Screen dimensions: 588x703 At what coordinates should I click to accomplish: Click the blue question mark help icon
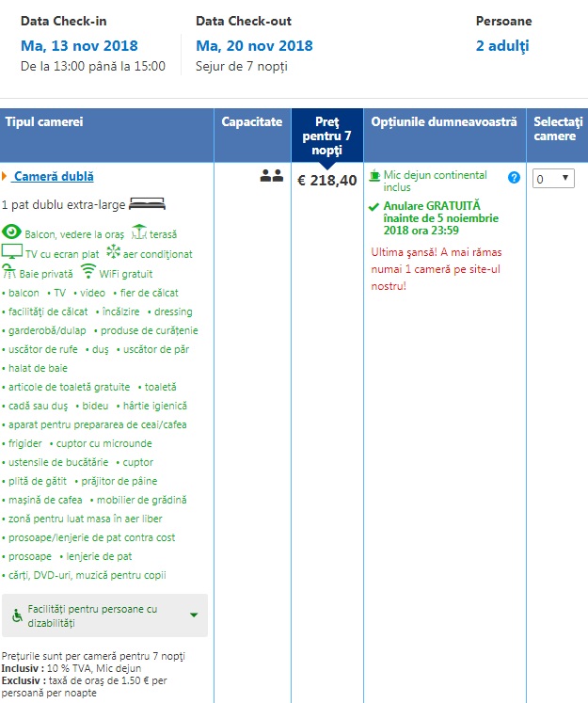514,177
